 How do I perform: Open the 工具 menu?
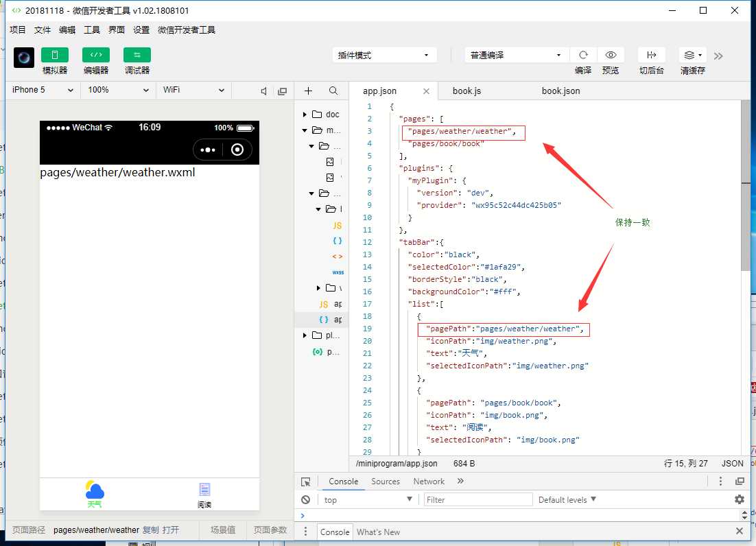click(x=92, y=30)
